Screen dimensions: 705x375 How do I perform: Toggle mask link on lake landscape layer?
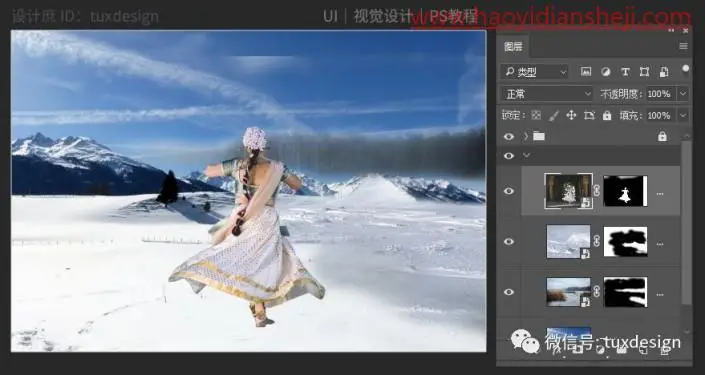(597, 292)
